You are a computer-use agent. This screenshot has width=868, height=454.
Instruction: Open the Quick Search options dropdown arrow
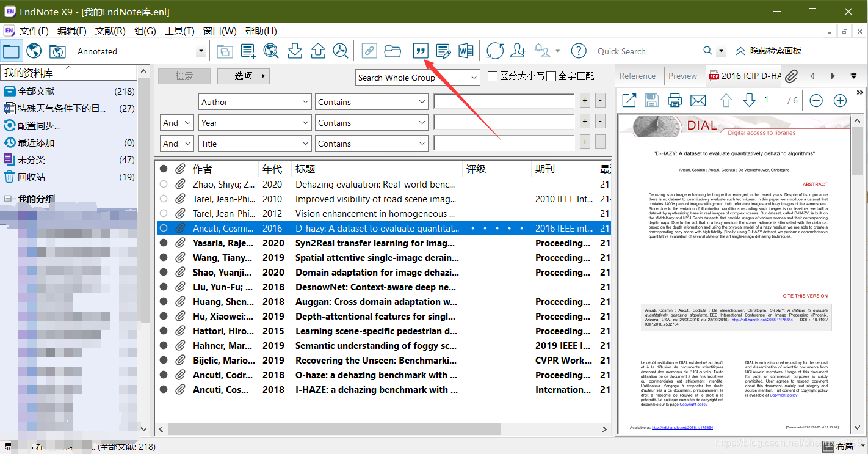[x=722, y=52]
